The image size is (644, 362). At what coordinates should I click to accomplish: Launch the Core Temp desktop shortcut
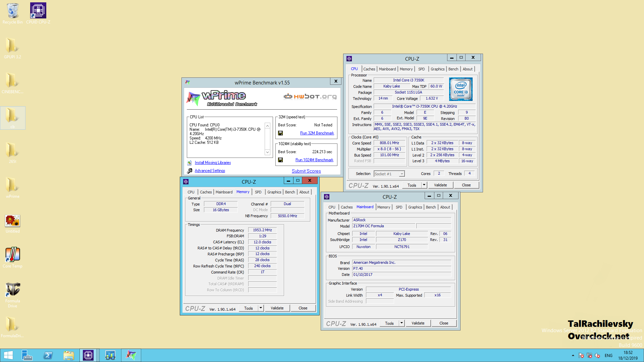coord(12,257)
